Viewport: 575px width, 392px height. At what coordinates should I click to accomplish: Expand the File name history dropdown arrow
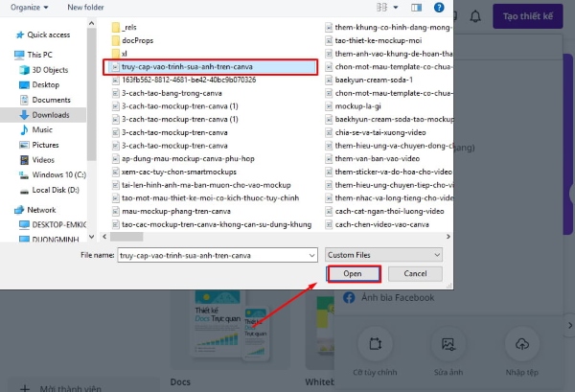[x=309, y=256]
